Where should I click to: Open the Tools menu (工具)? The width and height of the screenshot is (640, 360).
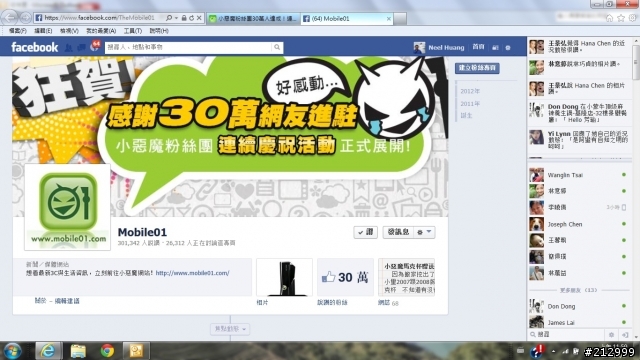pyautogui.click(x=133, y=31)
